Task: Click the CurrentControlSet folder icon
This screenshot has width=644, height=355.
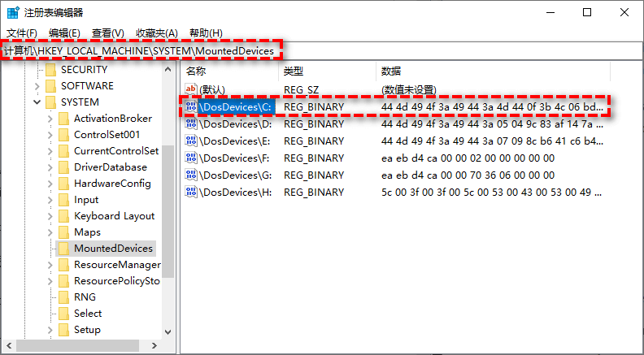Action: (x=63, y=151)
